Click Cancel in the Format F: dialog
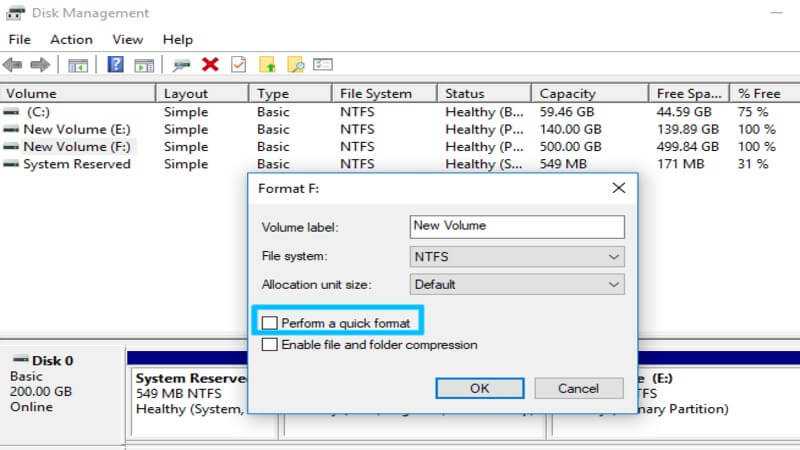Screen dimensions: 800x450 pos(579,388)
